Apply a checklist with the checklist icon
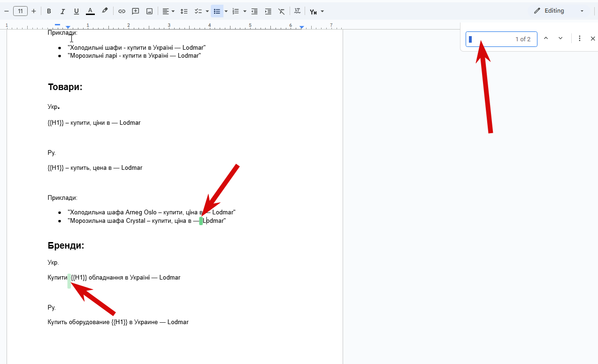The image size is (598, 364). point(198,11)
